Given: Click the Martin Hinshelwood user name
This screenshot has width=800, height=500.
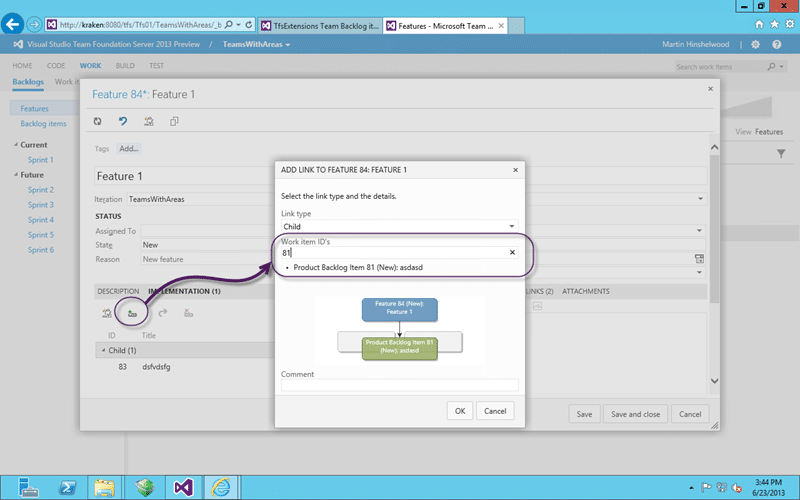Looking at the screenshot, I should (695, 44).
